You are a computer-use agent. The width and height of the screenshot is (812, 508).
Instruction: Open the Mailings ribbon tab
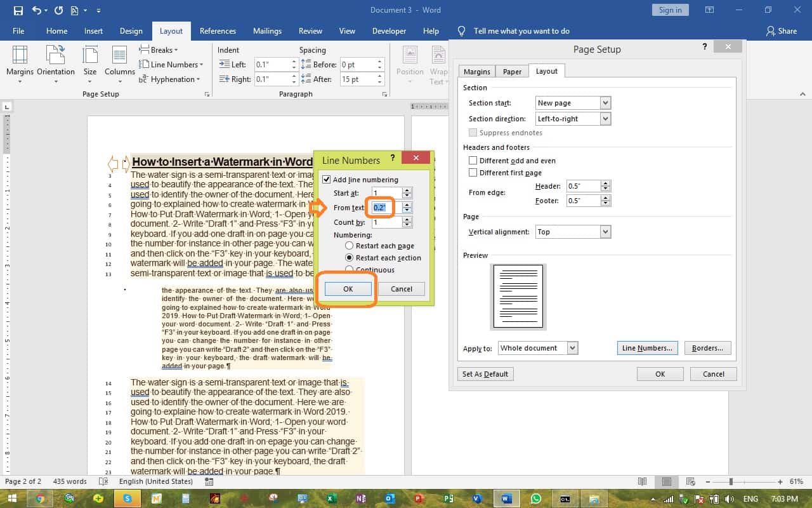click(x=267, y=30)
